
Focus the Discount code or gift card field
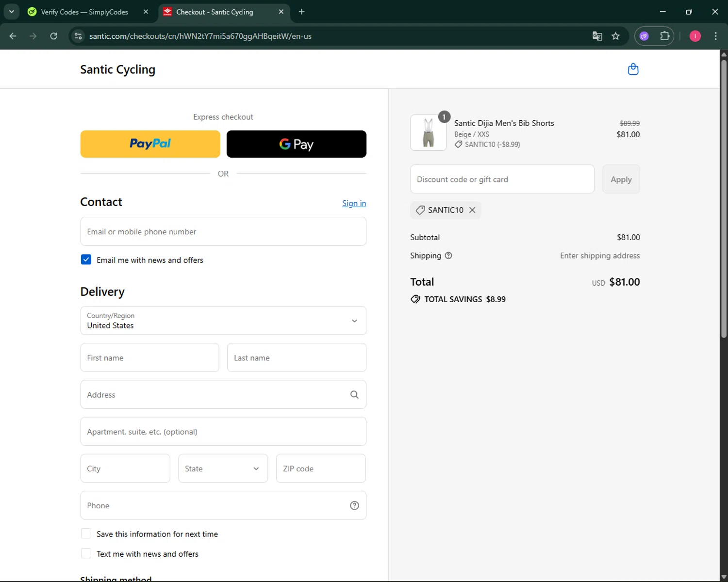click(x=502, y=179)
